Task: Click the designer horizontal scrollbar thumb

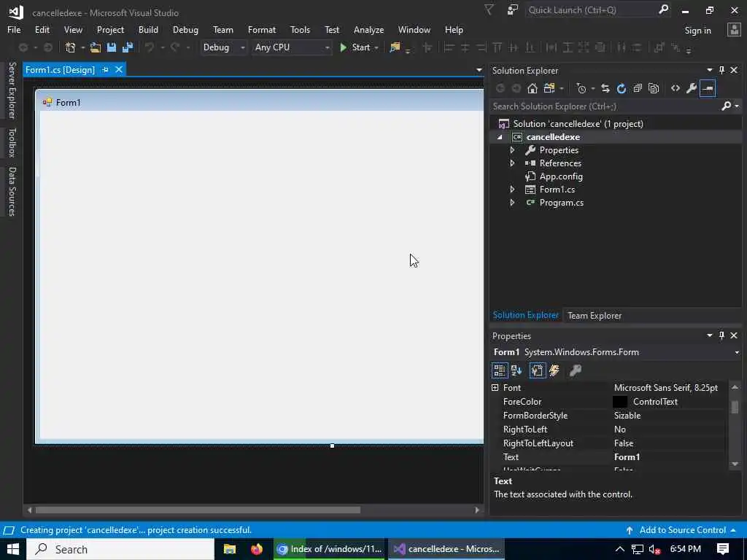Action: pyautogui.click(x=198, y=510)
